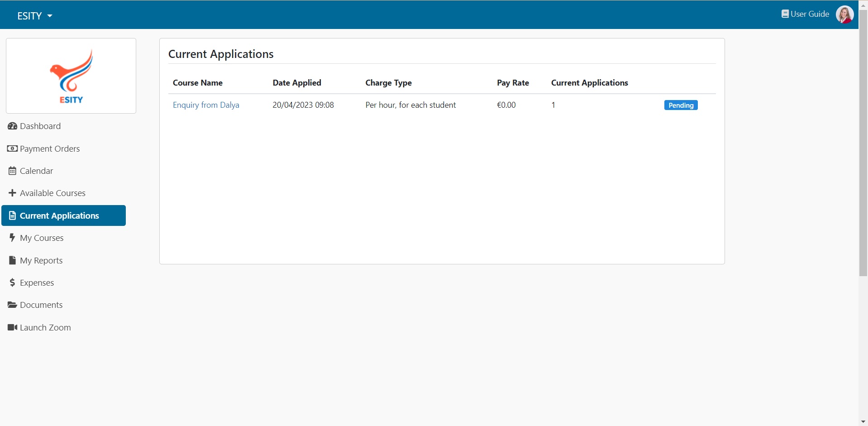Expand the ESITY dropdown caret

50,16
